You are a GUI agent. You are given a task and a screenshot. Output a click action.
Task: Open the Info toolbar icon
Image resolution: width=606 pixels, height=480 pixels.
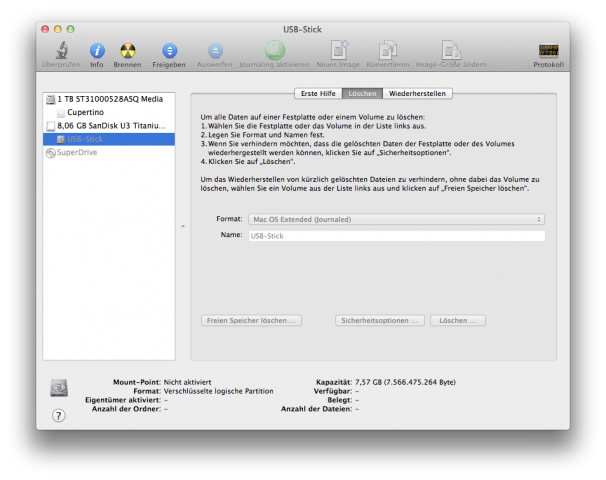point(97,51)
